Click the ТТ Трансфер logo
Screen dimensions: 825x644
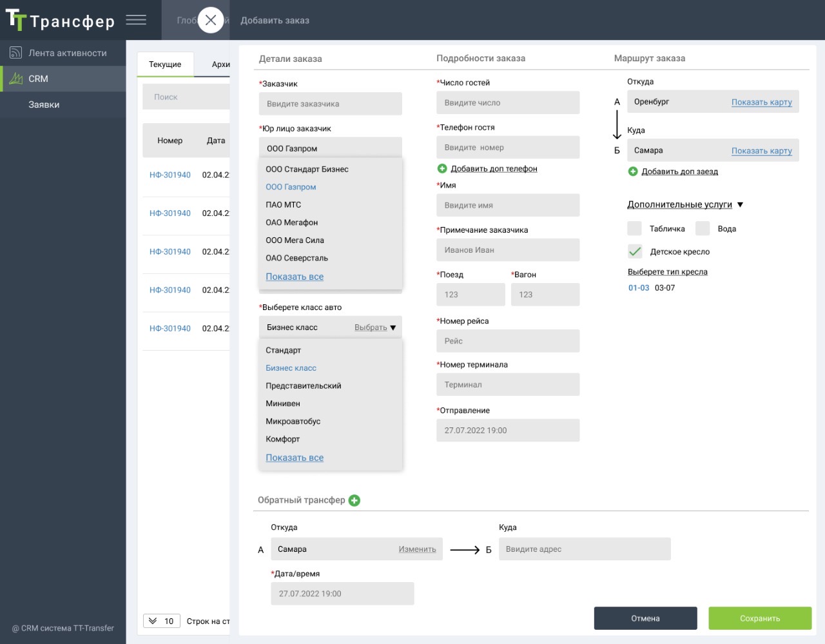60,21
